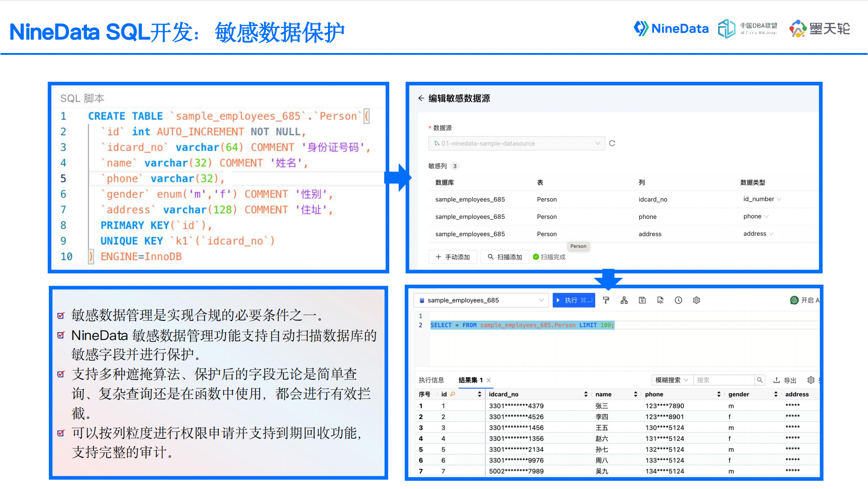Click the idcard_no row in the sensitive columns table
This screenshot has height=489, width=868.
point(624,199)
